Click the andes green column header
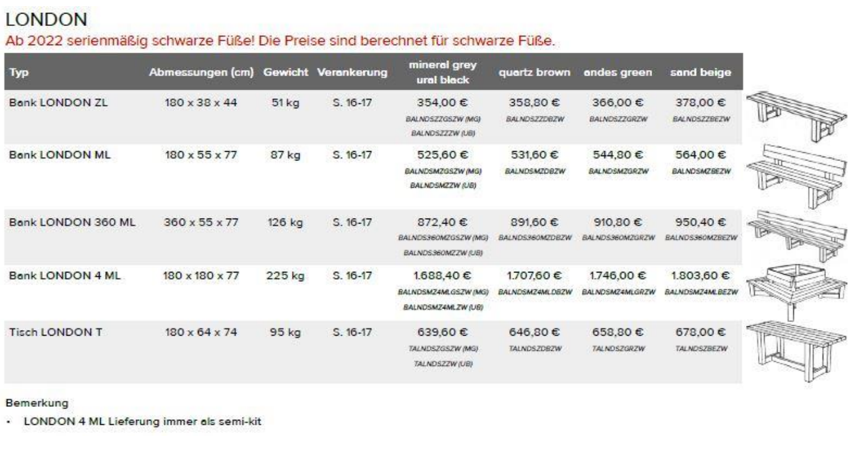Image resolution: width=868 pixels, height=457 pixels. coord(616,72)
